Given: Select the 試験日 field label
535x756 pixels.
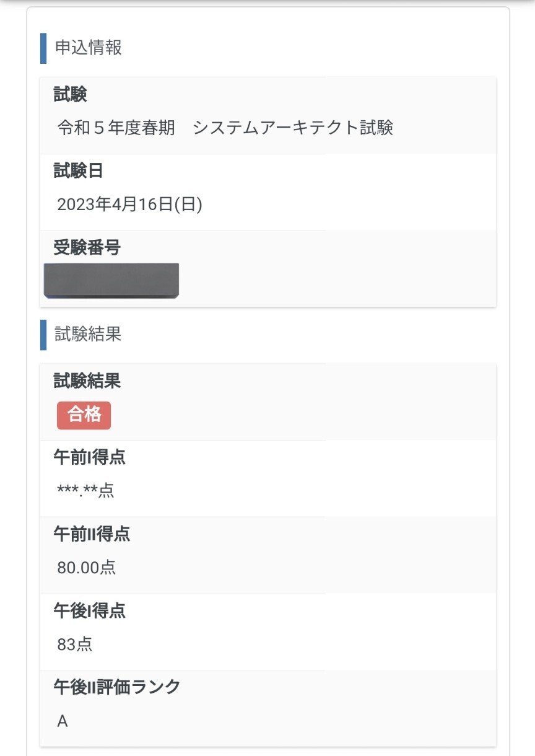Looking at the screenshot, I should pyautogui.click(x=78, y=171).
